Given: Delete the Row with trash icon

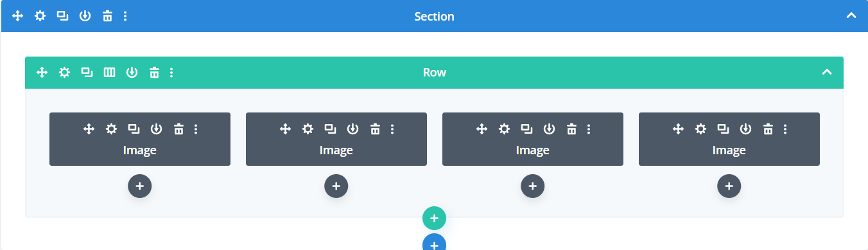Looking at the screenshot, I should (x=154, y=73).
